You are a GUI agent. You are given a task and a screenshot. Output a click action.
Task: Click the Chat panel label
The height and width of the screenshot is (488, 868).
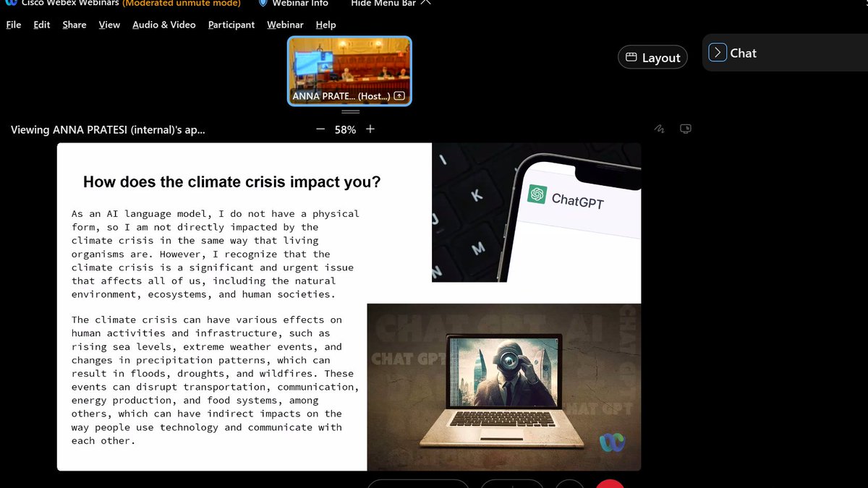[743, 53]
